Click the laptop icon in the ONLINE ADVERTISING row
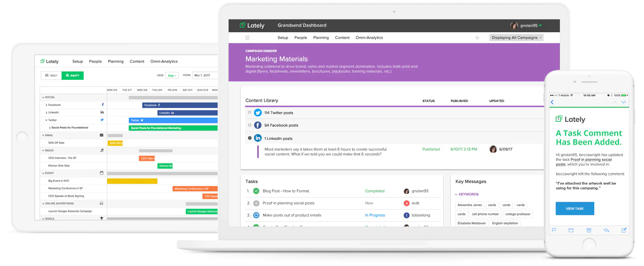The width and height of the screenshot is (644, 266). coord(101,203)
